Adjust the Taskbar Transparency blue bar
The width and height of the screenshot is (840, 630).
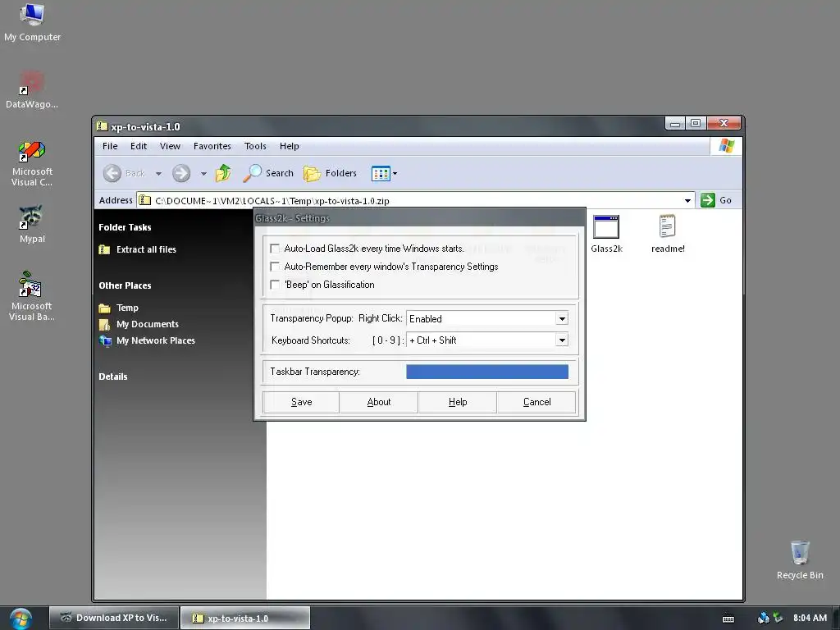click(x=487, y=372)
